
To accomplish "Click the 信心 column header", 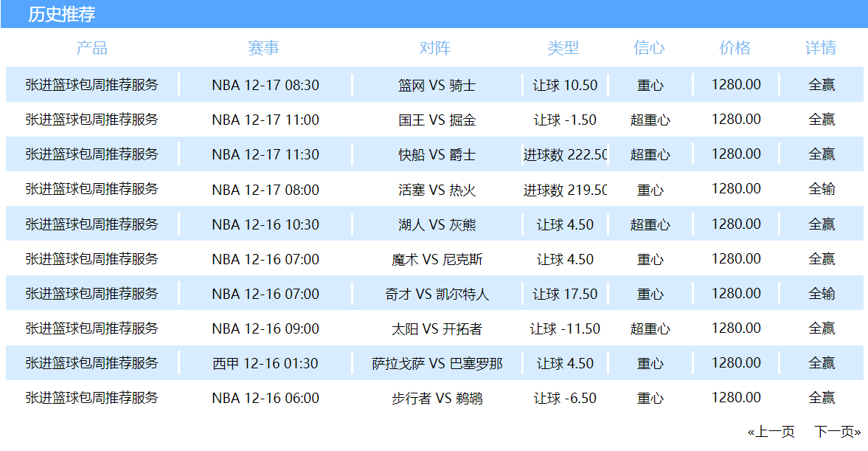I will 649,48.
